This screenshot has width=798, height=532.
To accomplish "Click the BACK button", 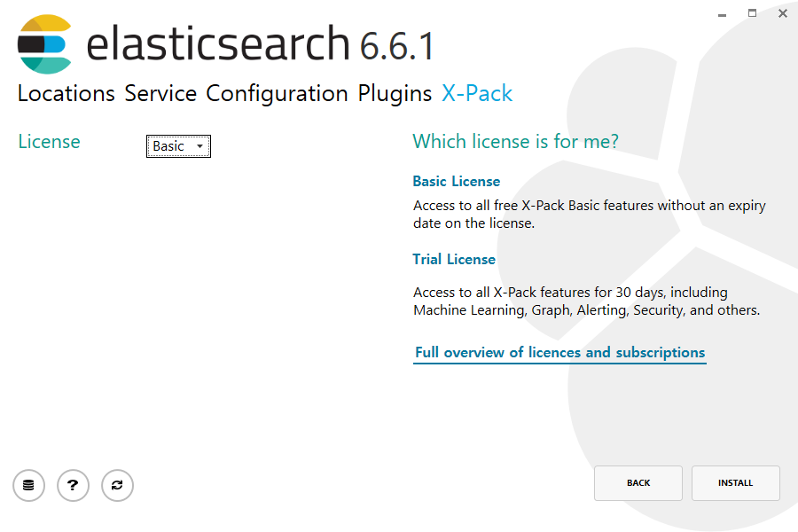I will (x=638, y=482).
